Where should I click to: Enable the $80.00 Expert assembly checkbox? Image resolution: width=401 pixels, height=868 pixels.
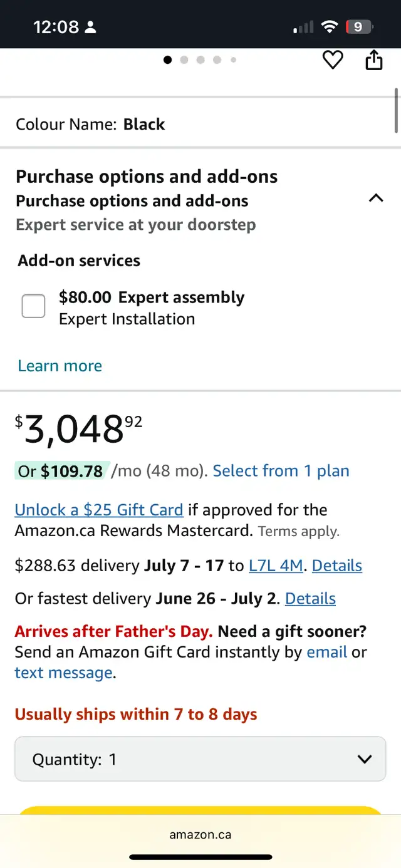coord(33,306)
